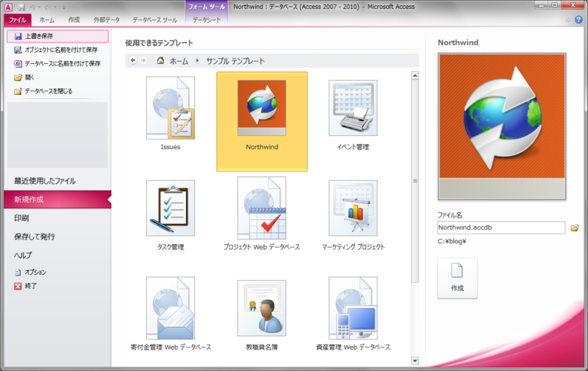The width and height of the screenshot is (588, 371).
Task: Choose the イベント管理 template icon
Action: pyautogui.click(x=353, y=108)
